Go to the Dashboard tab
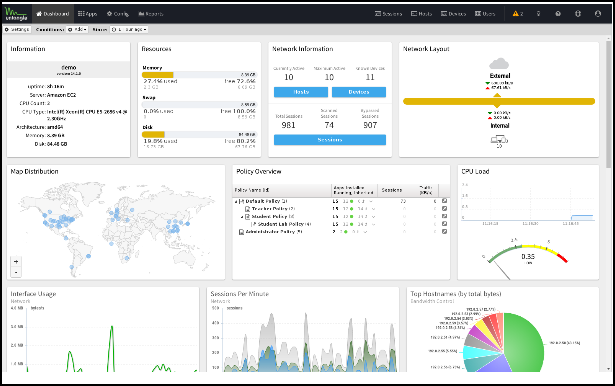This screenshot has width=615, height=386. tap(53, 14)
